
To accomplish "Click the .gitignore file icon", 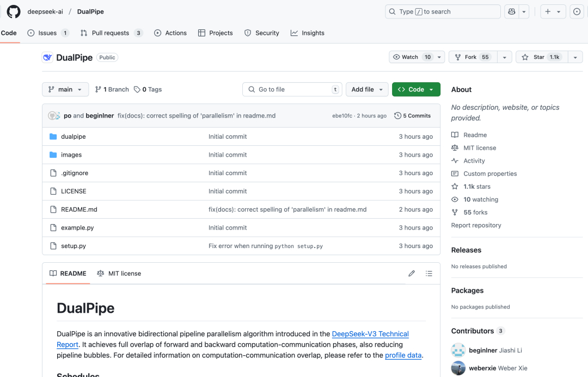I will coord(53,173).
